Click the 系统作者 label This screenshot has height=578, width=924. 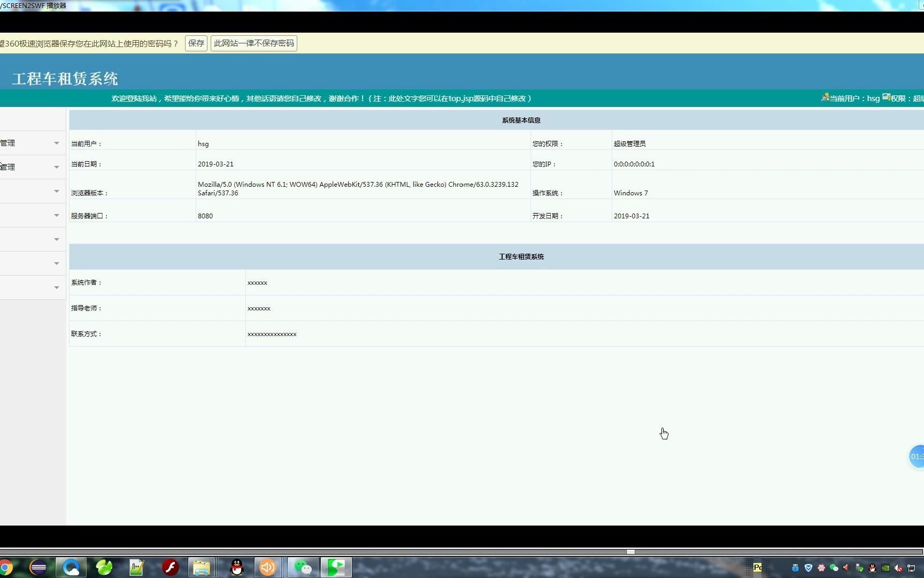pyautogui.click(x=86, y=283)
